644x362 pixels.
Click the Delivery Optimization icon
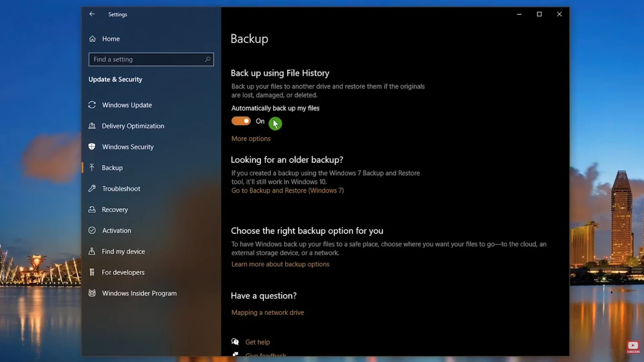click(x=92, y=126)
